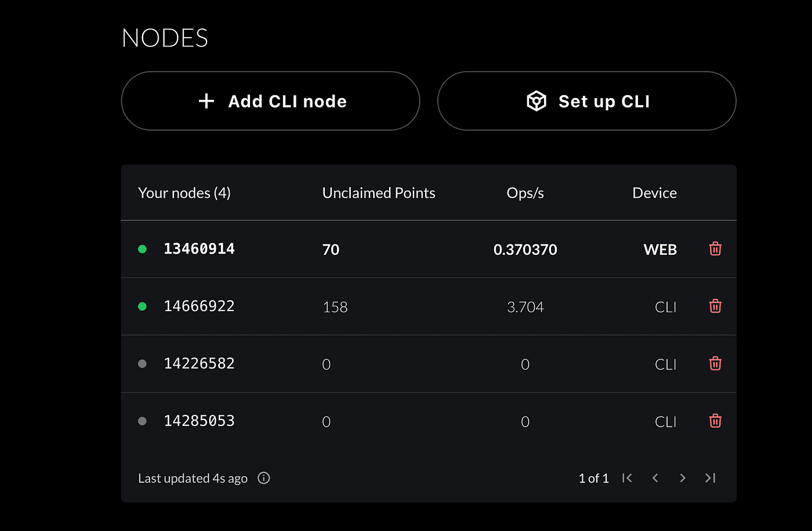
Task: Click the Your nodes (4) header
Action: coord(184,193)
